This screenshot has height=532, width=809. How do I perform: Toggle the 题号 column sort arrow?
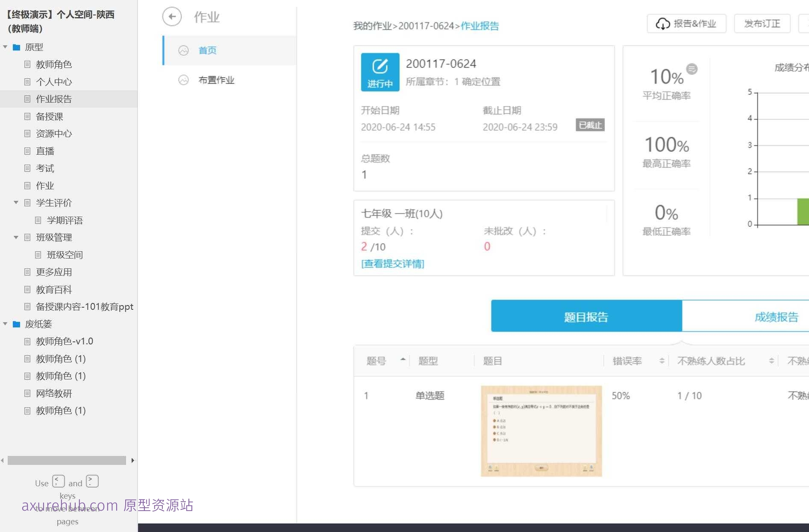coord(402,360)
